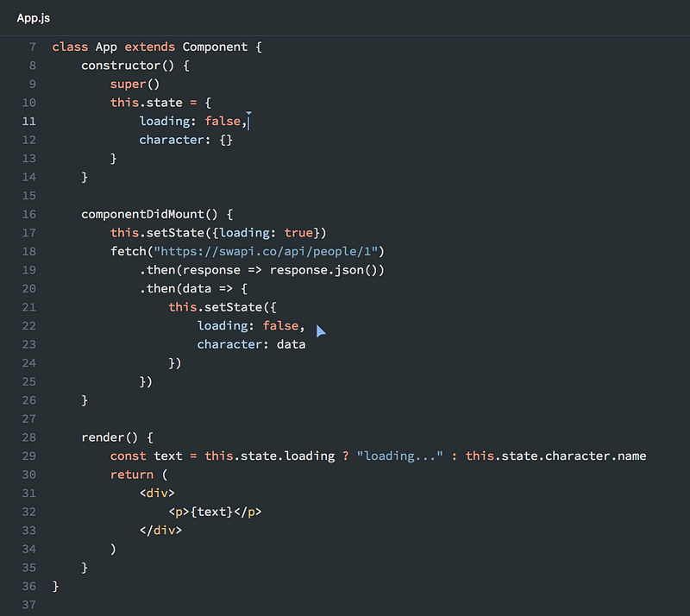The width and height of the screenshot is (690, 616).
Task: Click line number 28 in the gutter
Action: [x=29, y=437]
